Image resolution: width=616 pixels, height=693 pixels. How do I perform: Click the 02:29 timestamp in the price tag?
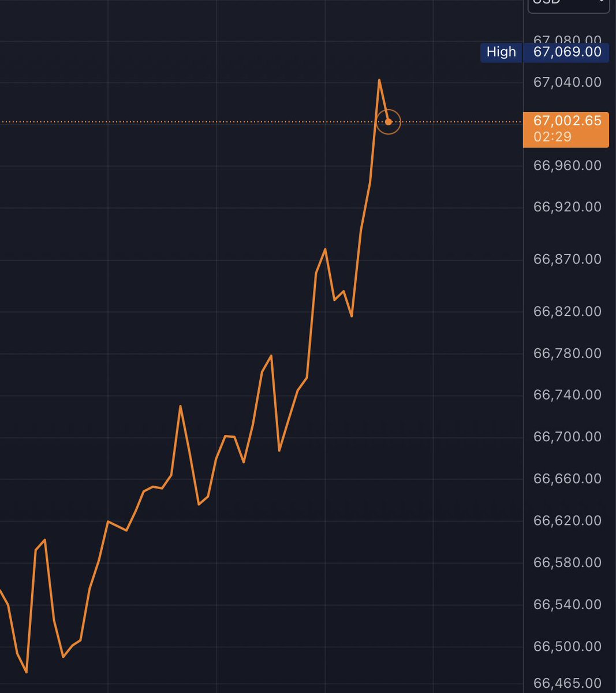pyautogui.click(x=552, y=137)
